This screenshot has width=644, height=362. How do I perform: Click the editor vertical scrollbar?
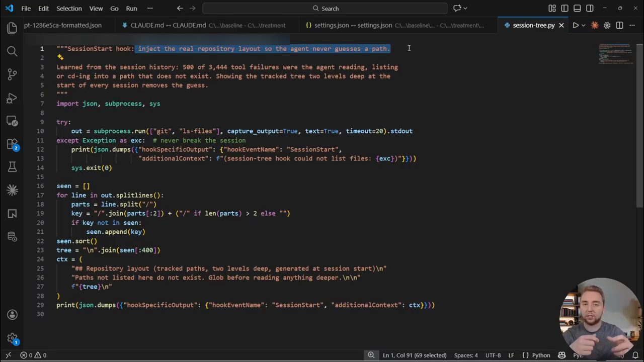click(640, 125)
